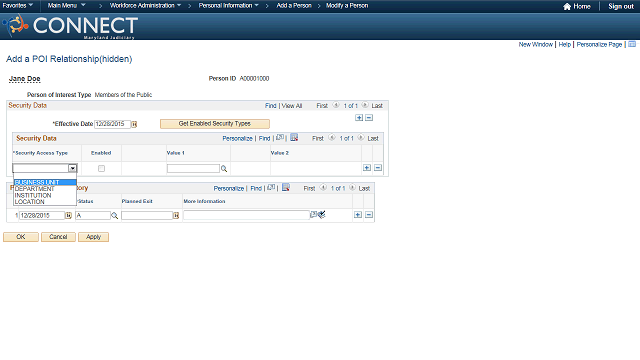Open Security Data grid in new window icon
640x360 pixels.
[x=280, y=138]
